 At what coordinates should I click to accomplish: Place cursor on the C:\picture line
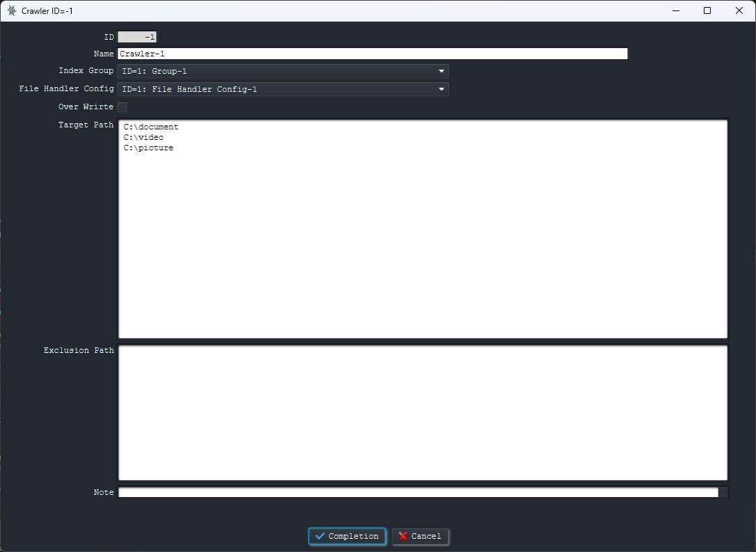pos(148,148)
